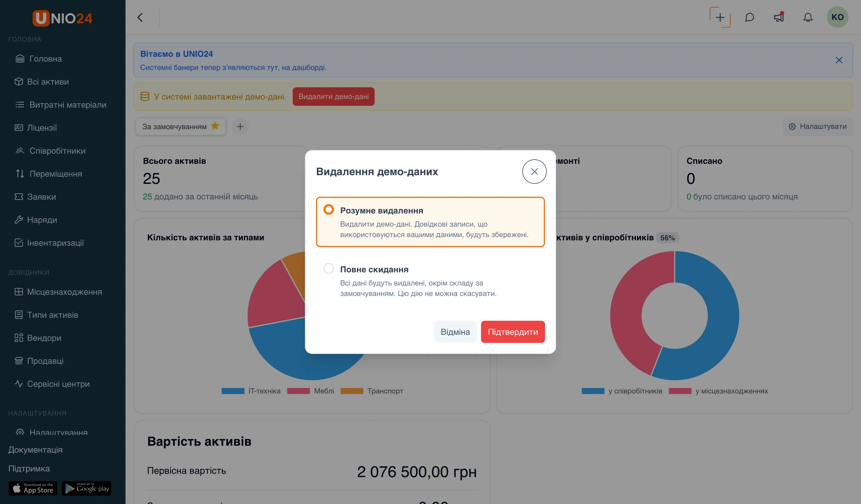
Task: Open the notifications bell
Action: coord(808,17)
